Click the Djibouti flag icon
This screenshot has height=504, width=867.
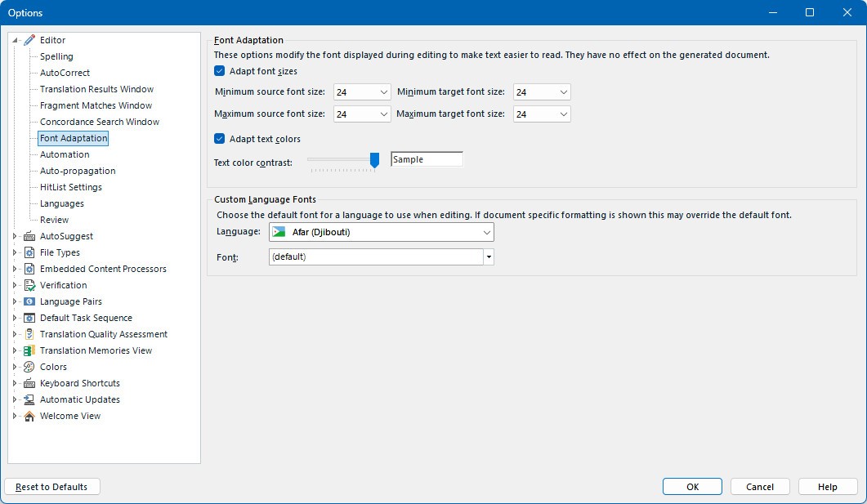279,232
